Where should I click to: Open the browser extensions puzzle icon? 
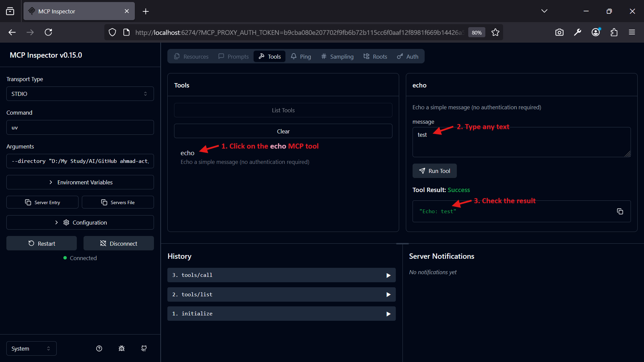(x=614, y=32)
